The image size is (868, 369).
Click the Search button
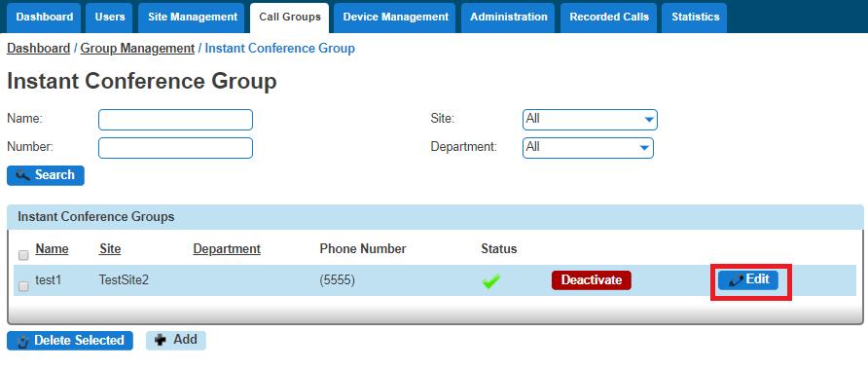point(46,175)
